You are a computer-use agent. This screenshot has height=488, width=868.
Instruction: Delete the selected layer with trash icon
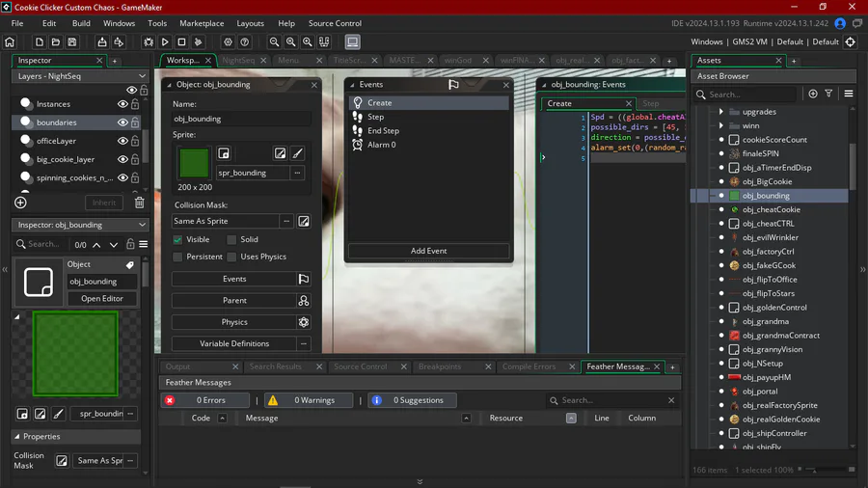click(x=140, y=203)
